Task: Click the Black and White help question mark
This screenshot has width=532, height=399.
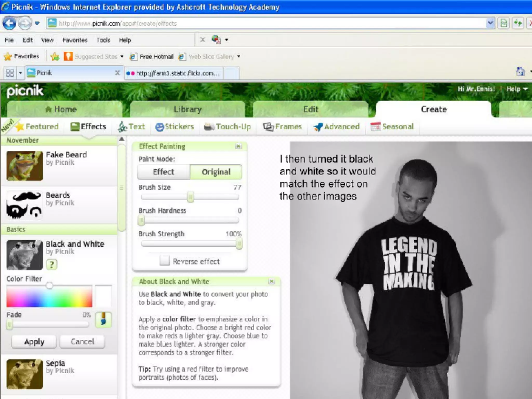Action: click(52, 264)
